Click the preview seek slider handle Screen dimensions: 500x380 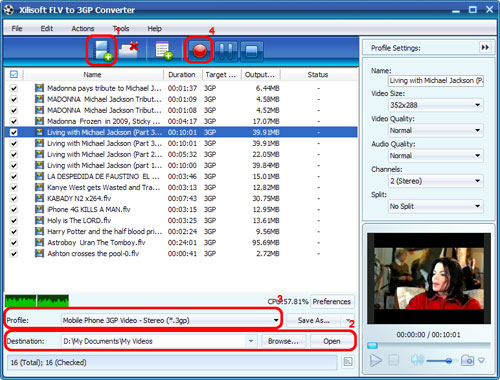pos(372,345)
